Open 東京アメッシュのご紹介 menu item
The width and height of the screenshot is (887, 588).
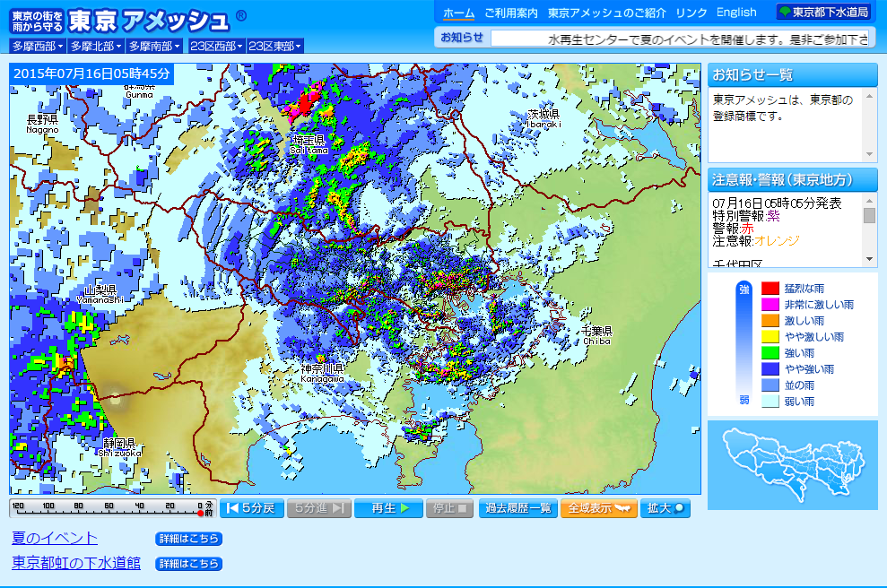(606, 13)
